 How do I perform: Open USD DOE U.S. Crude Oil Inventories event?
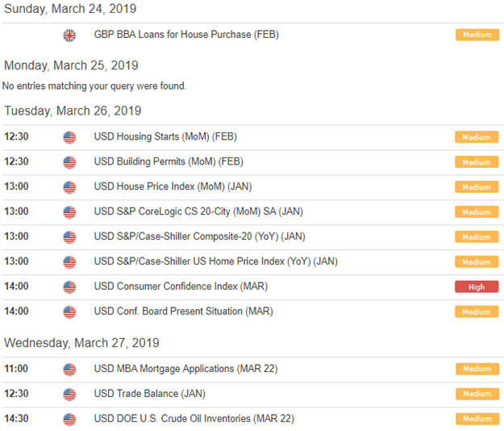194,418
